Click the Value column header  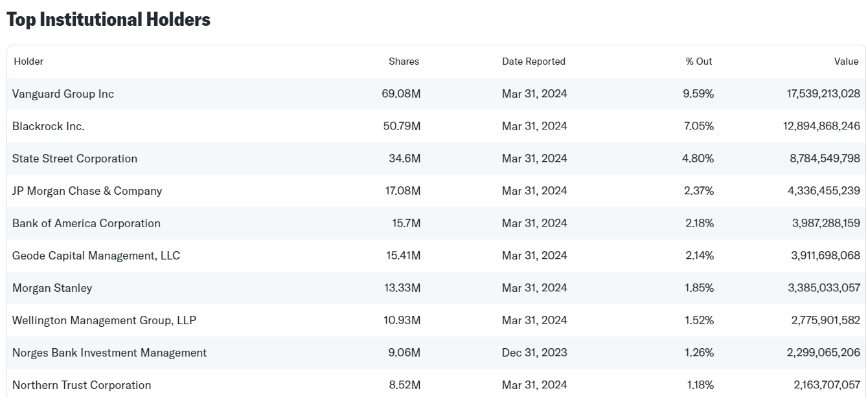[846, 61]
